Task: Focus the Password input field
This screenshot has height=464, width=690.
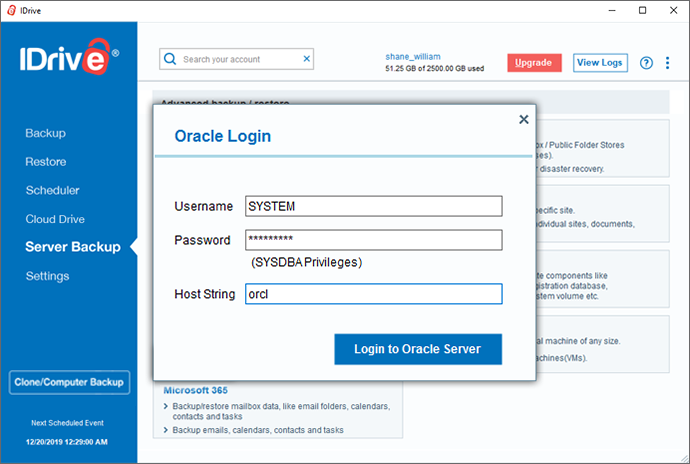Action: pos(374,240)
